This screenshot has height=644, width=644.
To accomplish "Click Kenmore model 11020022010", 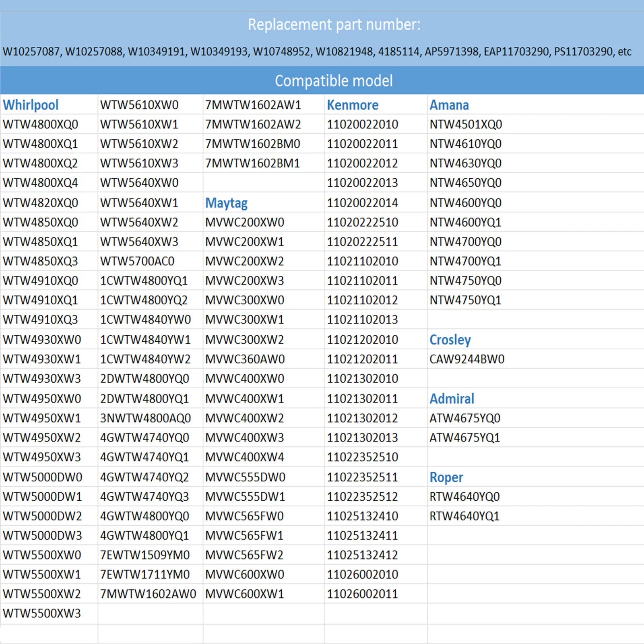I will click(362, 124).
